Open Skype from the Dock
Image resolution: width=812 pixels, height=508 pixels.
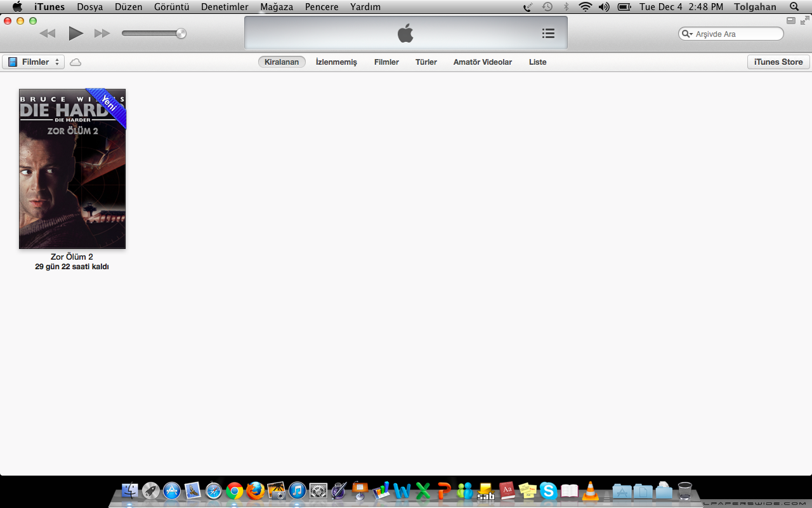tap(548, 490)
